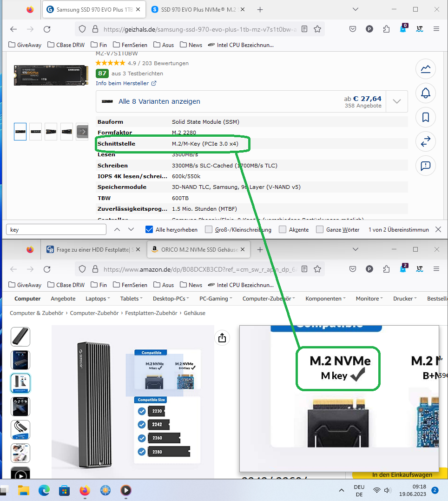
Task: Click Alle 8 Varianten anzeigen link
Action: 159,101
